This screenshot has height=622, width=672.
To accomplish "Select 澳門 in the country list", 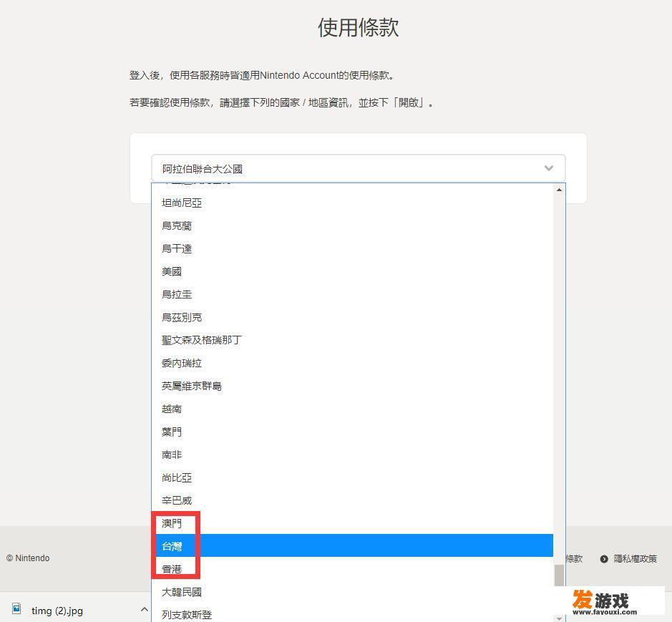I will pos(352,523).
